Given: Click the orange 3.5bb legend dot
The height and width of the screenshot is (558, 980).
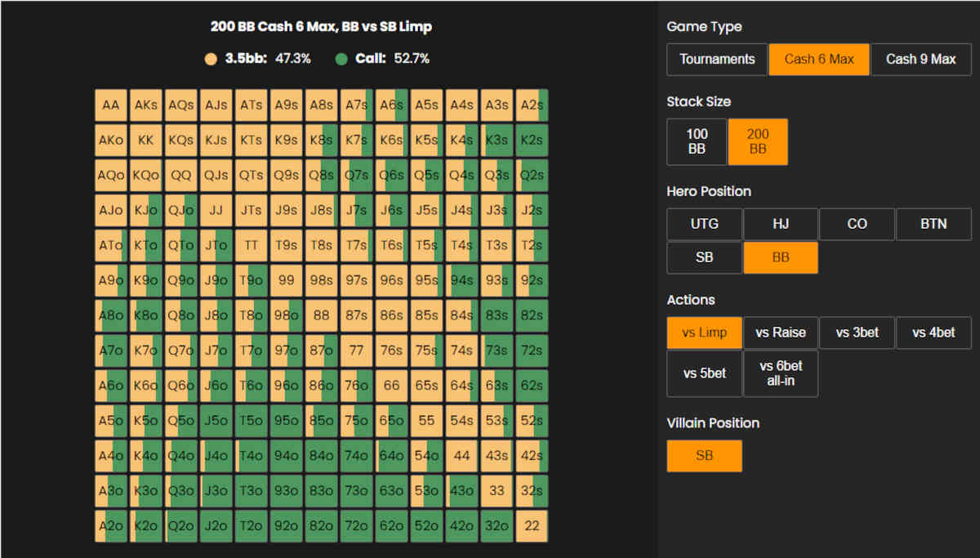Looking at the screenshot, I should click(x=211, y=59).
